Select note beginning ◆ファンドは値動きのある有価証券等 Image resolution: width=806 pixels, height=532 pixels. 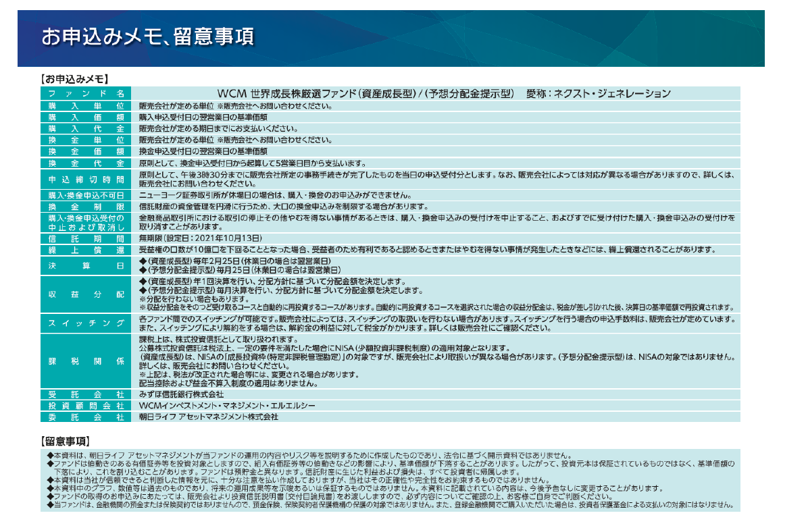[x=391, y=468]
